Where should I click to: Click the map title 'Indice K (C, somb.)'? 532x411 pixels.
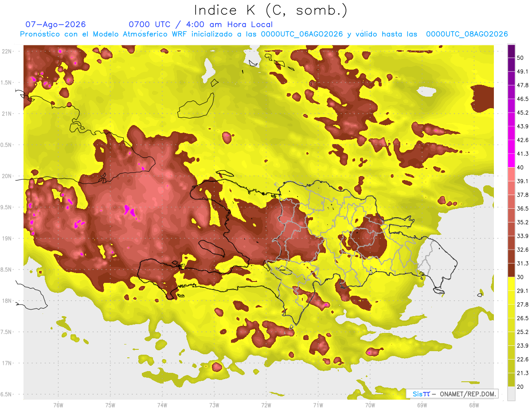(x=271, y=11)
